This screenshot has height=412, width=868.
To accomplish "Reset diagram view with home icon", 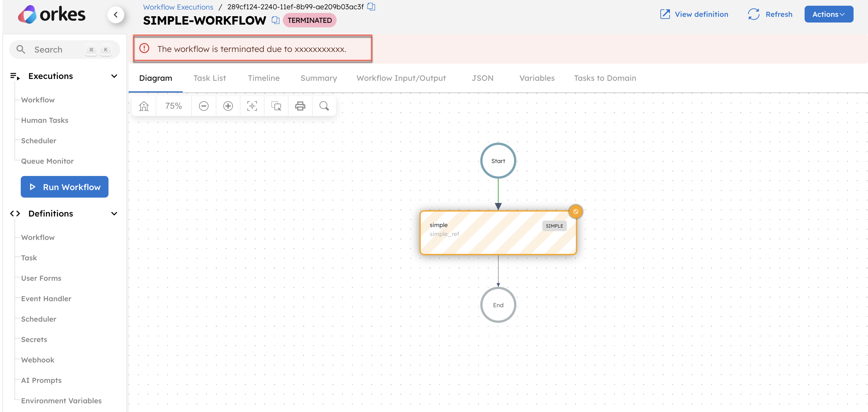I will click(144, 106).
